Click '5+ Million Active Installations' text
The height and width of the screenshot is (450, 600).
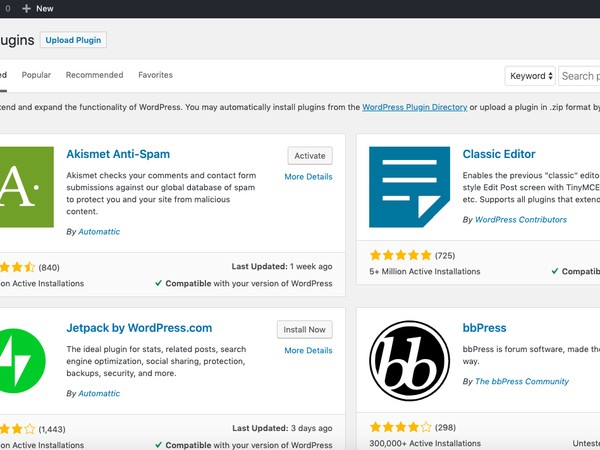pyautogui.click(x=425, y=271)
